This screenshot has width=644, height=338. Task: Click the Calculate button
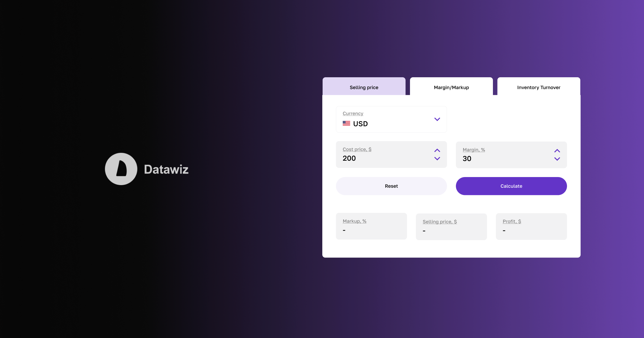tap(511, 186)
